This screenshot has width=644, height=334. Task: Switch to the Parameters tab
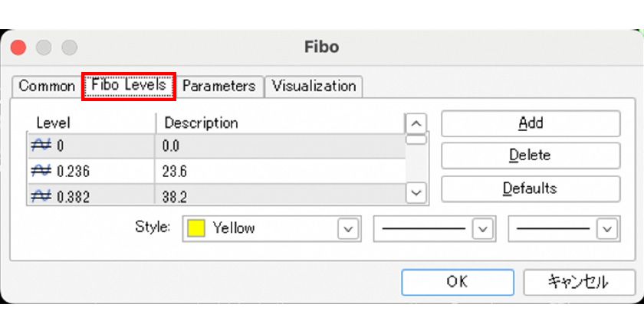[x=219, y=86]
